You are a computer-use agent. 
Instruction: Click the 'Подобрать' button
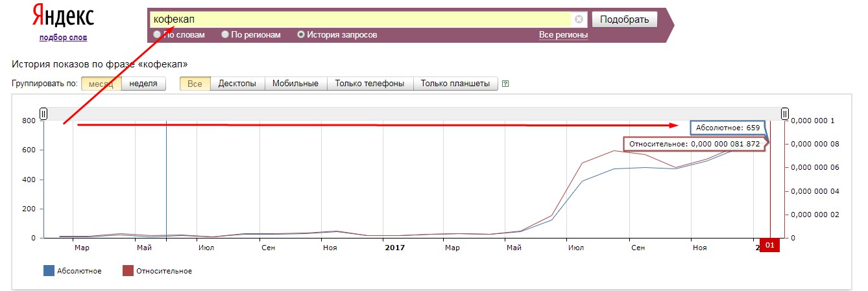[x=625, y=19]
